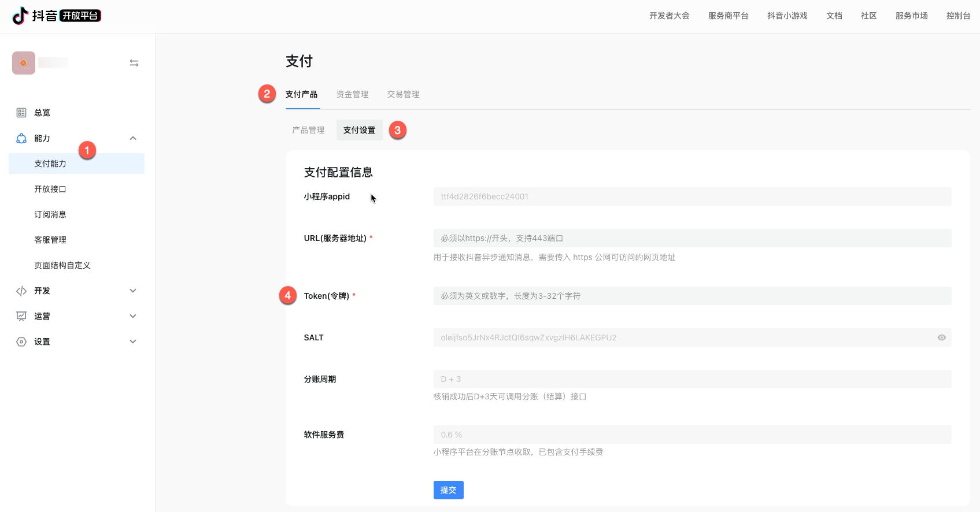
Task: Click the 小程序平台在分账节点收取 hint text
Action: 518,452
